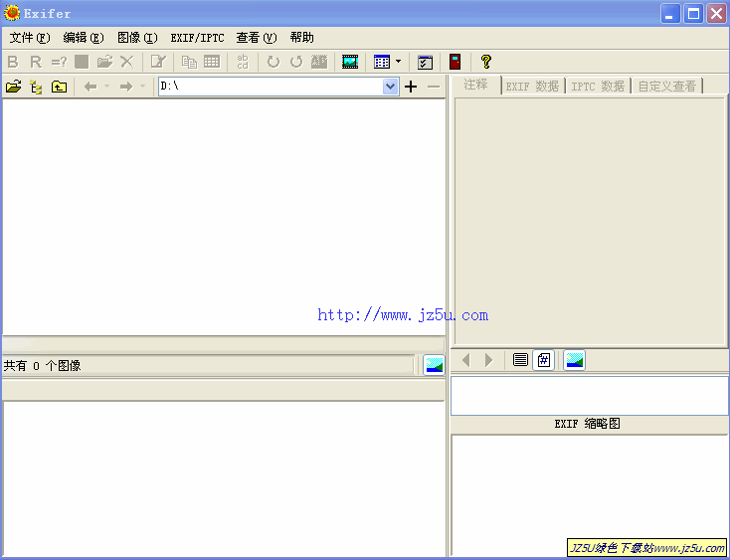Click the abcd rename toolbar icon
The height and width of the screenshot is (560, 730).
[243, 62]
